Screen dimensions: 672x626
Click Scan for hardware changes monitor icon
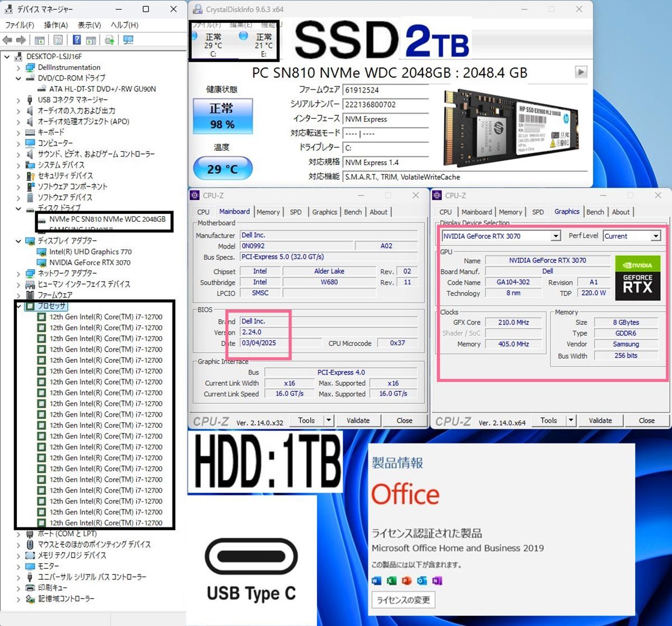(128, 40)
